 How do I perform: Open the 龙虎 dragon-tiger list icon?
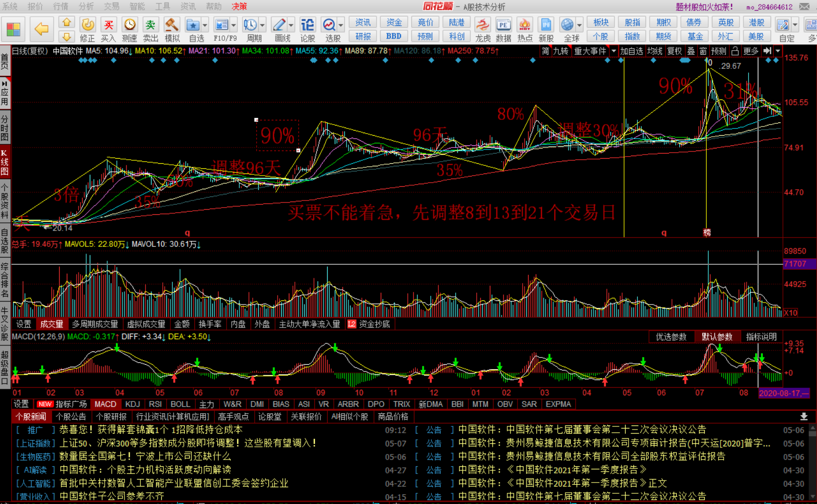point(483,30)
